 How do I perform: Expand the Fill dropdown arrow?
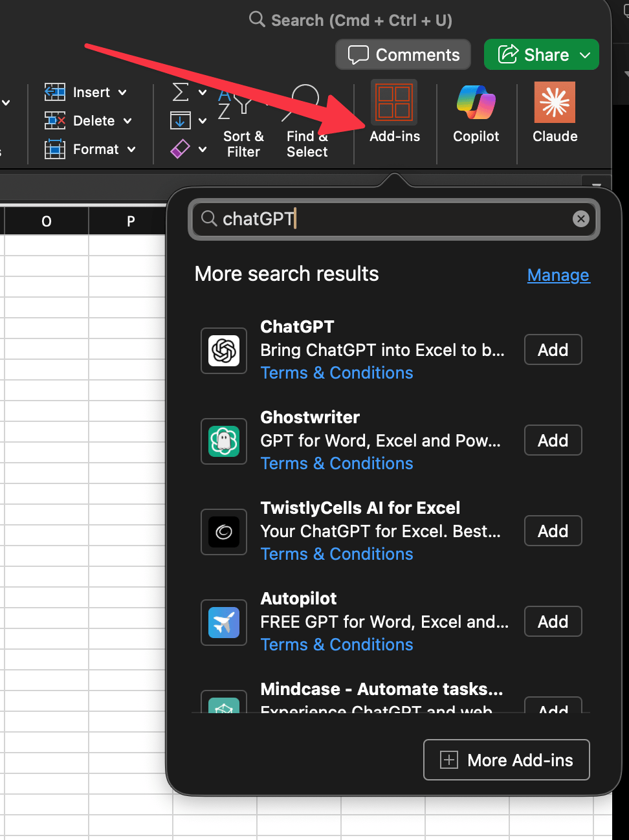point(203,121)
